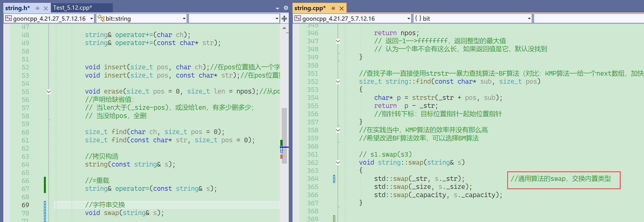Open the left pane's tab list dropdown arrow

click(x=277, y=8)
